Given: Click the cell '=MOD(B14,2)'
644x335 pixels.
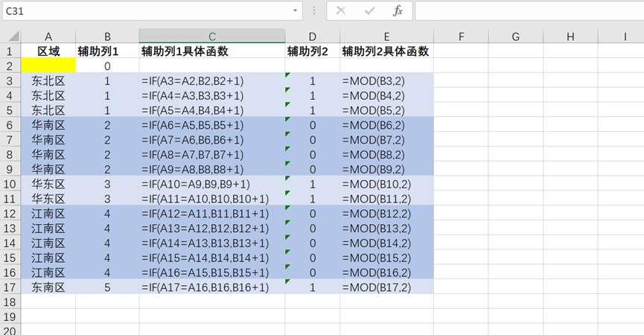Looking at the screenshot, I should (x=386, y=243).
